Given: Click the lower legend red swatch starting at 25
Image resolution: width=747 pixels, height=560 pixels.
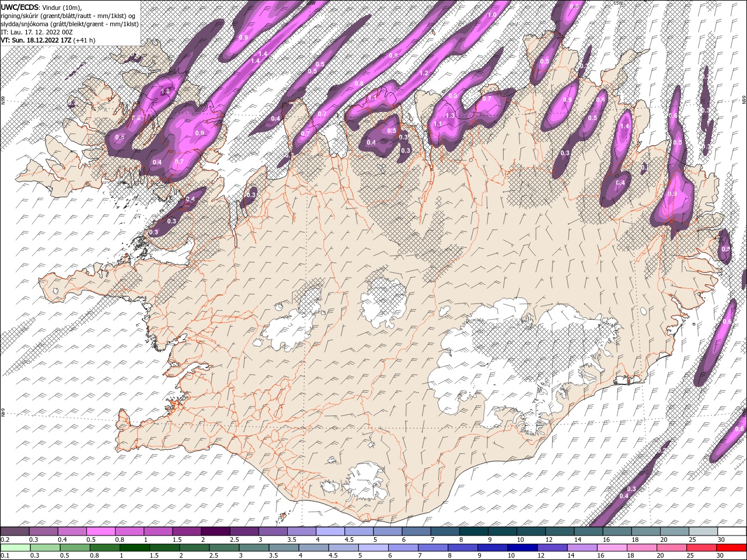Looking at the screenshot, I should 701,548.
